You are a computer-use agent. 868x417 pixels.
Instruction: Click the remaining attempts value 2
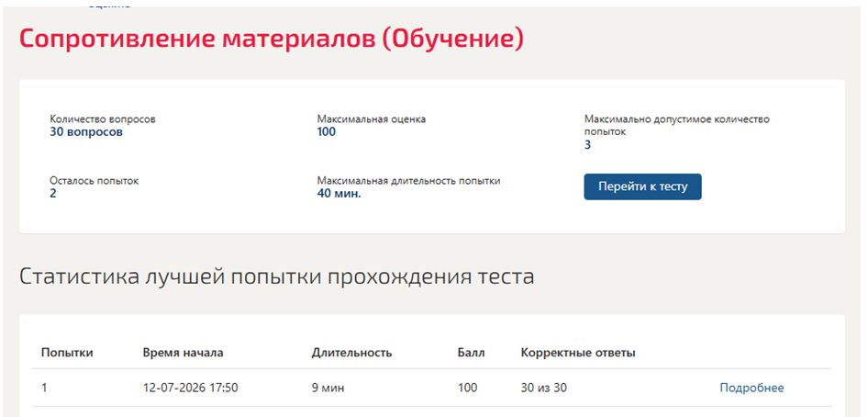coord(53,194)
